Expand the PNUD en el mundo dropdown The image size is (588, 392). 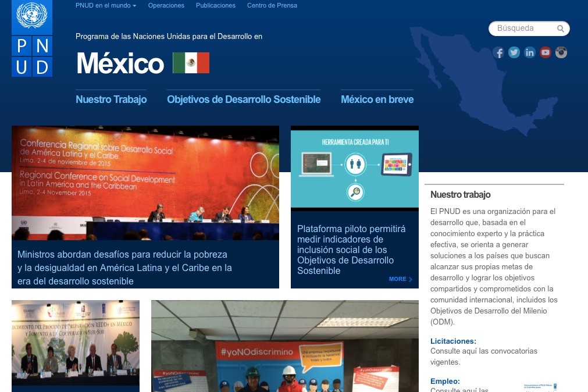106,5
